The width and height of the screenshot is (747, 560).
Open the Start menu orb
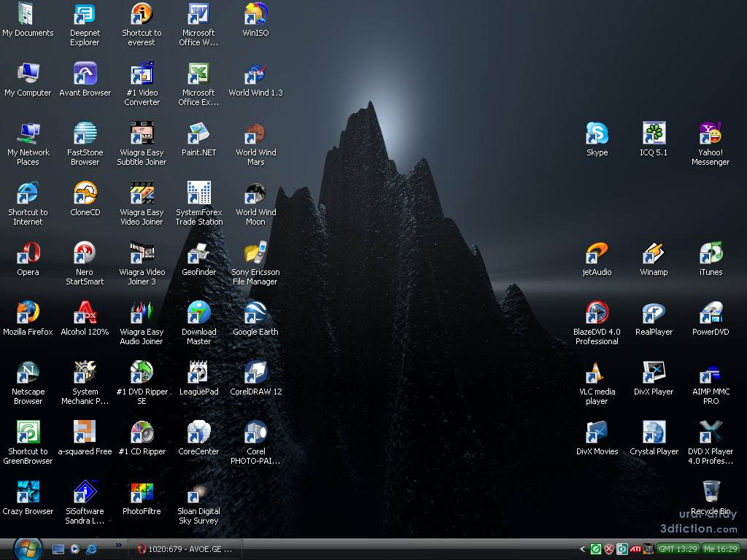[28, 548]
